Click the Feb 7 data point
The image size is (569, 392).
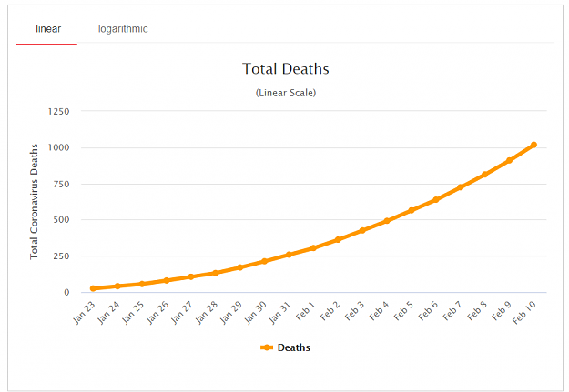(x=460, y=187)
